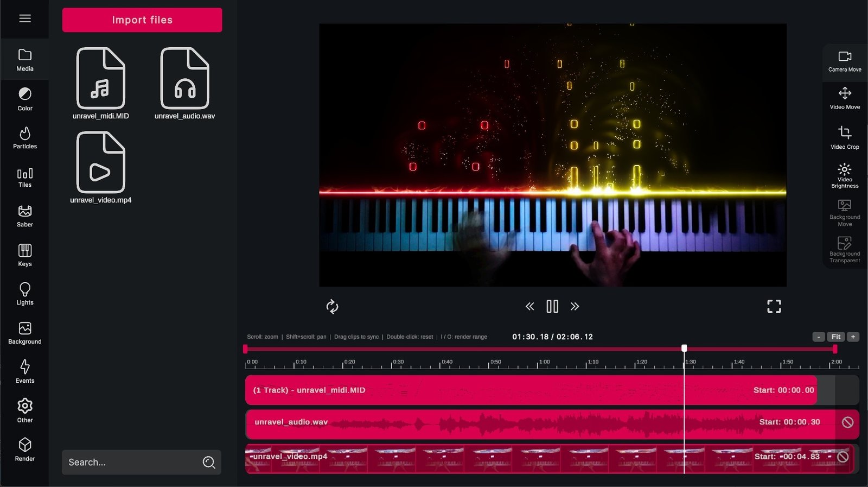Image resolution: width=868 pixels, height=487 pixels.
Task: Select the Background Transparent tool
Action: click(845, 250)
